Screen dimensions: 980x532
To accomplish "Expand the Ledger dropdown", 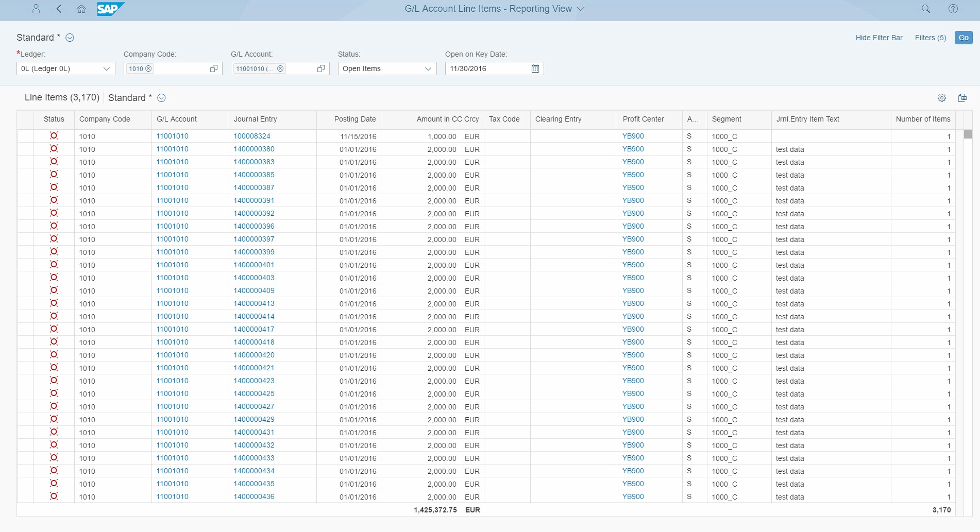I will (x=106, y=68).
